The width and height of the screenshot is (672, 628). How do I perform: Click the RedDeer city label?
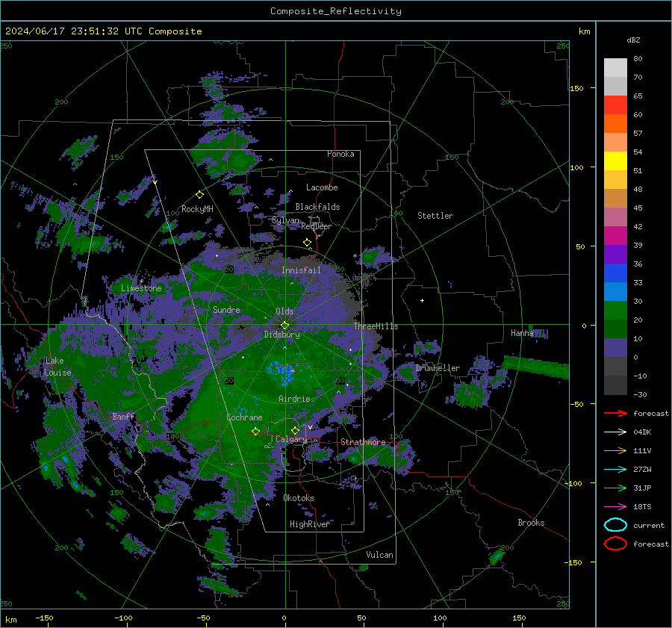click(317, 226)
